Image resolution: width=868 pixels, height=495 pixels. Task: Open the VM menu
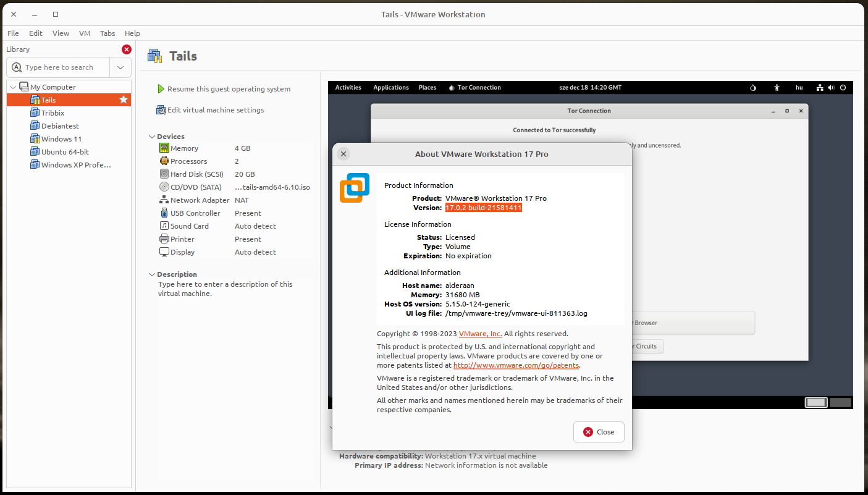click(85, 33)
